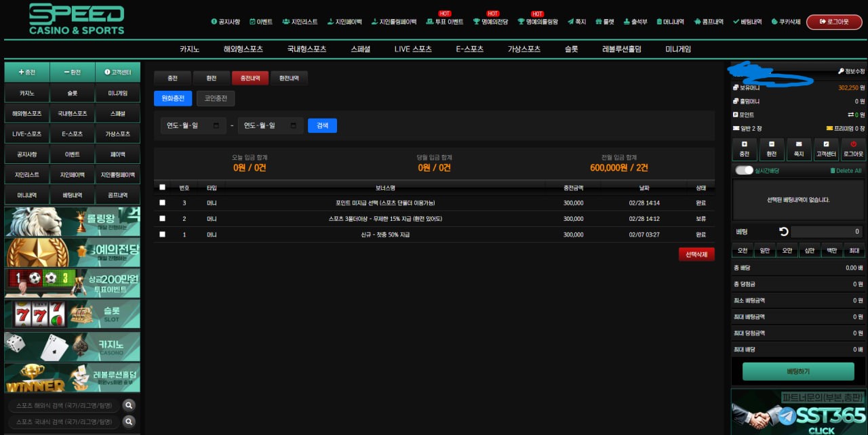Toggle the 실시간배당 switch
This screenshot has height=435, width=868.
[745, 171]
